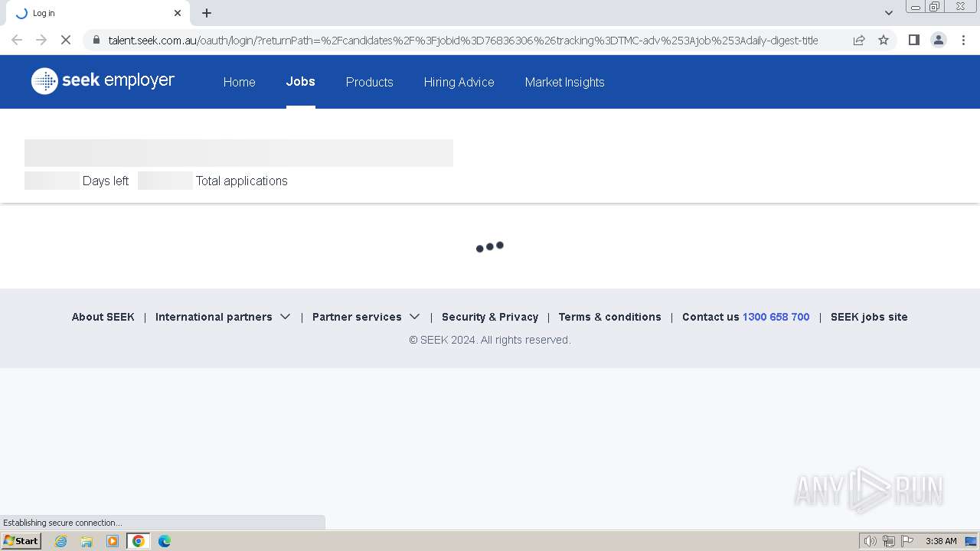Bookmark this page with star icon

pos(884,40)
